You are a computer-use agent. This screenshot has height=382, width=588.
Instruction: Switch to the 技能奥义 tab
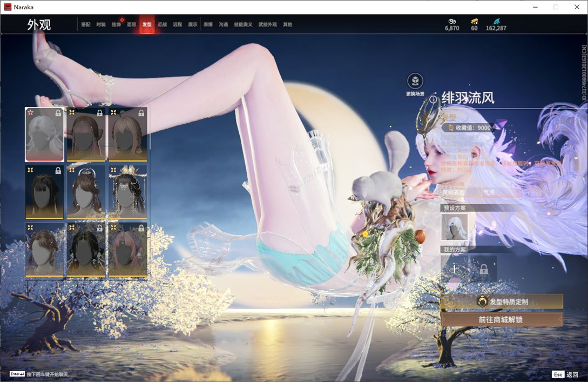[x=243, y=24]
